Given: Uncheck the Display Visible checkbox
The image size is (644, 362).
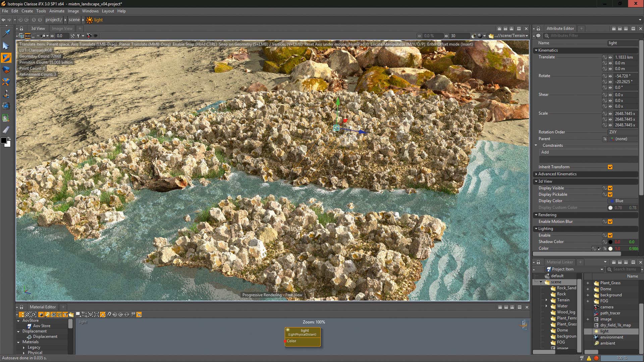Looking at the screenshot, I should tap(610, 188).
